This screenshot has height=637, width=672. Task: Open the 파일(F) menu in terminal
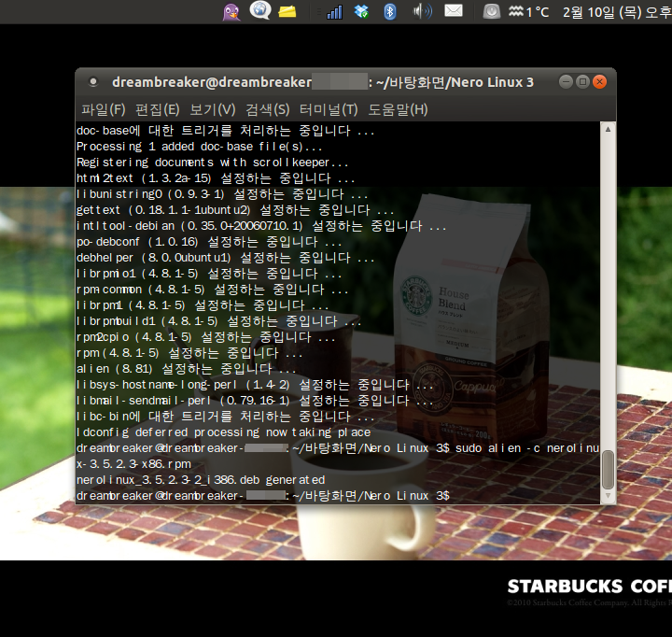coord(104,110)
